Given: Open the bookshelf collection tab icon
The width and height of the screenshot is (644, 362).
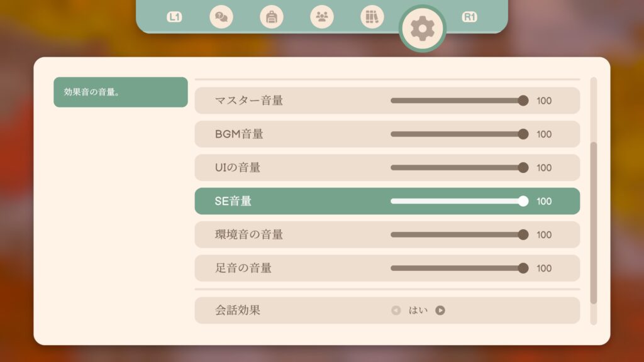Looking at the screenshot, I should pyautogui.click(x=372, y=17).
